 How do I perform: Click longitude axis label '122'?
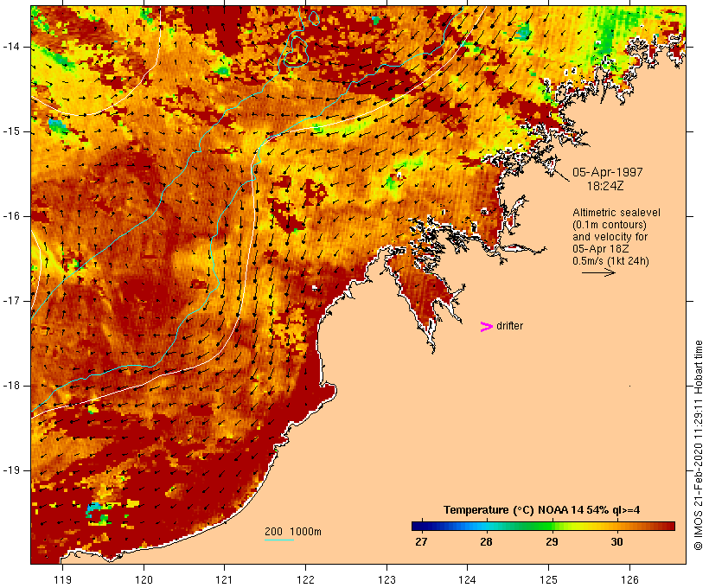pos(305,580)
